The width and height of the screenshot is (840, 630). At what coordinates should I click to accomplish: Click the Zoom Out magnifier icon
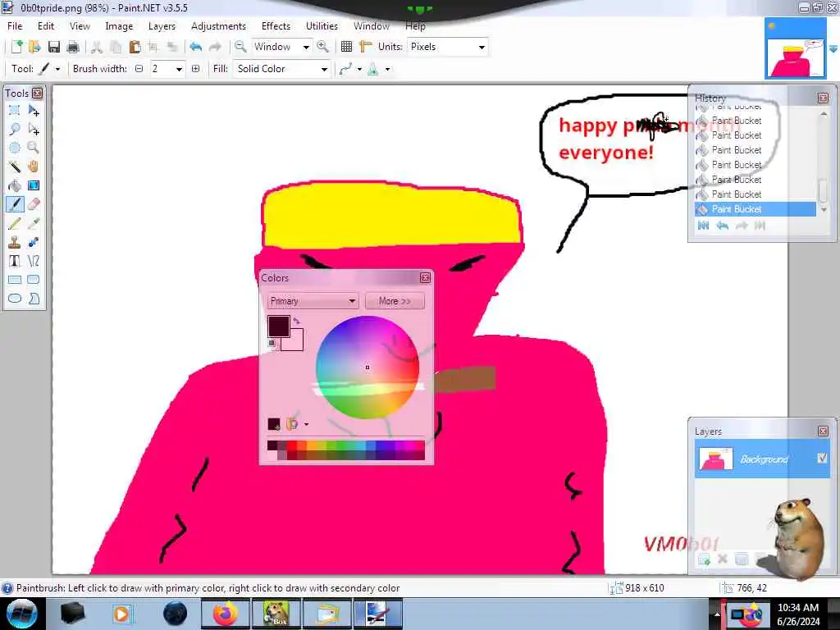(x=240, y=47)
